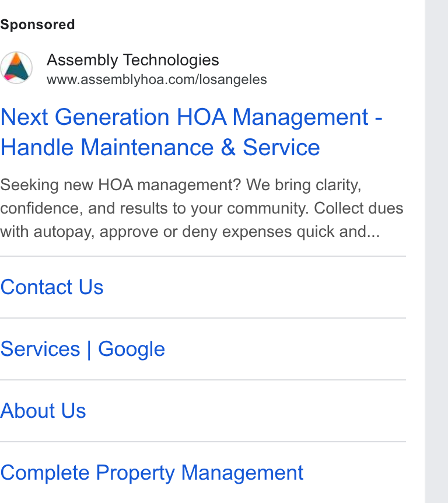The image size is (448, 503).
Task: Click the Assembly Technologies triangle logo
Action: pyautogui.click(x=16, y=68)
